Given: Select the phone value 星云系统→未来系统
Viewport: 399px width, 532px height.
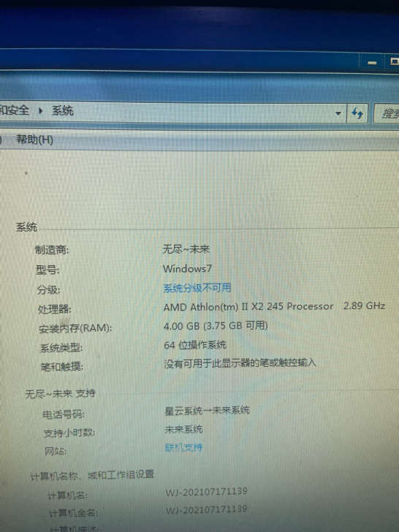Looking at the screenshot, I should pos(208,411).
